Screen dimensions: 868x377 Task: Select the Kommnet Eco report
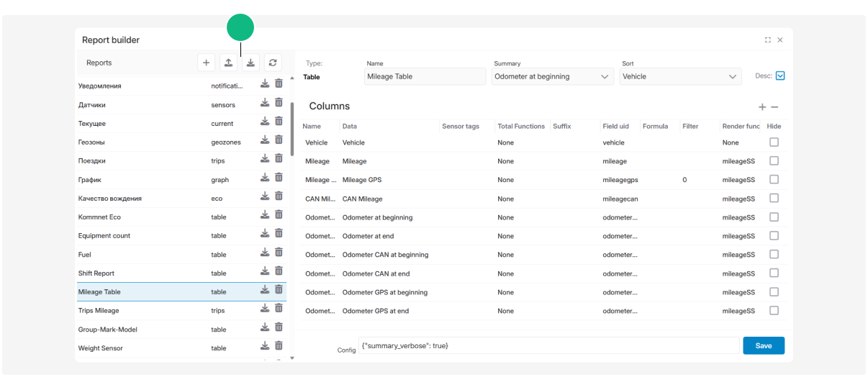(x=181, y=217)
